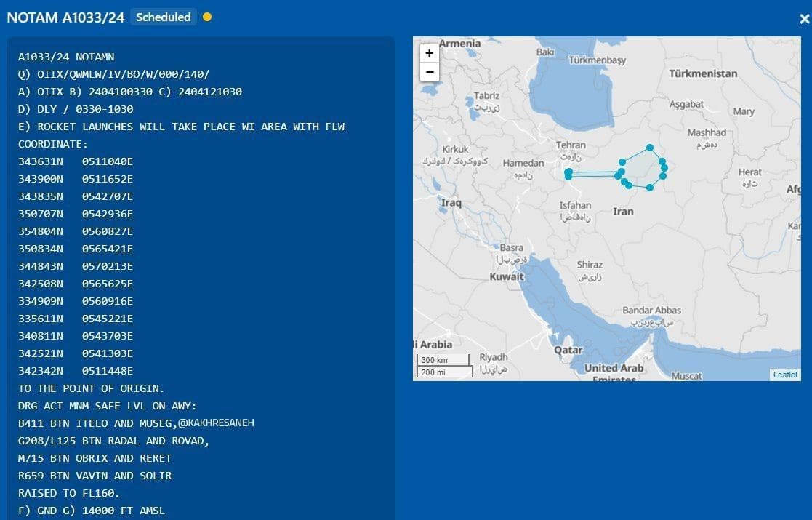Select the coordinate row 342521N 0541303E
Image resolution: width=812 pixels, height=520 pixels.
(76, 353)
